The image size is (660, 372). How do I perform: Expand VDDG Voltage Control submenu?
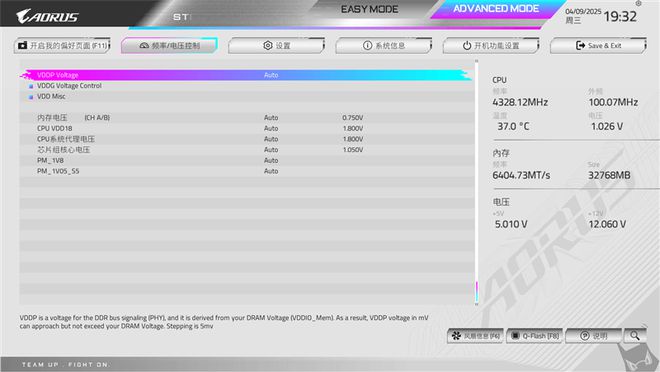point(69,86)
